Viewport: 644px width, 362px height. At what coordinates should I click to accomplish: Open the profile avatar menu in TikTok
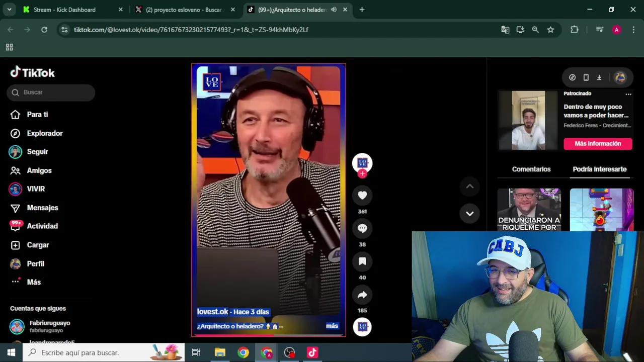click(620, 77)
